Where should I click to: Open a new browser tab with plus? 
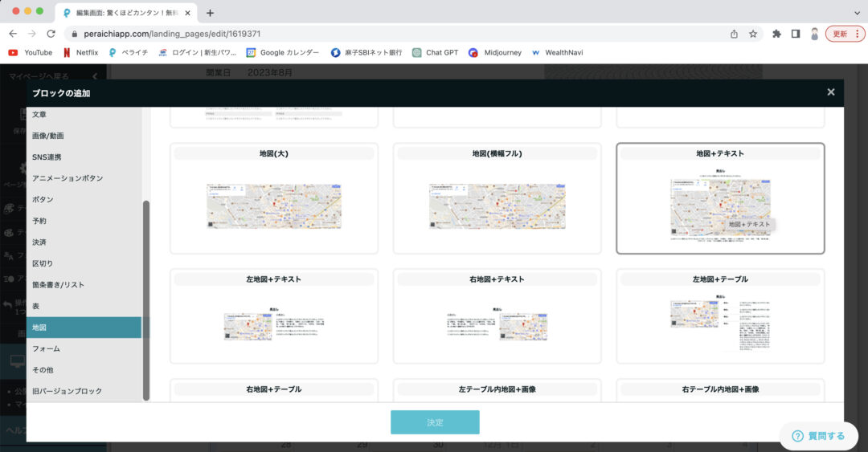[210, 13]
